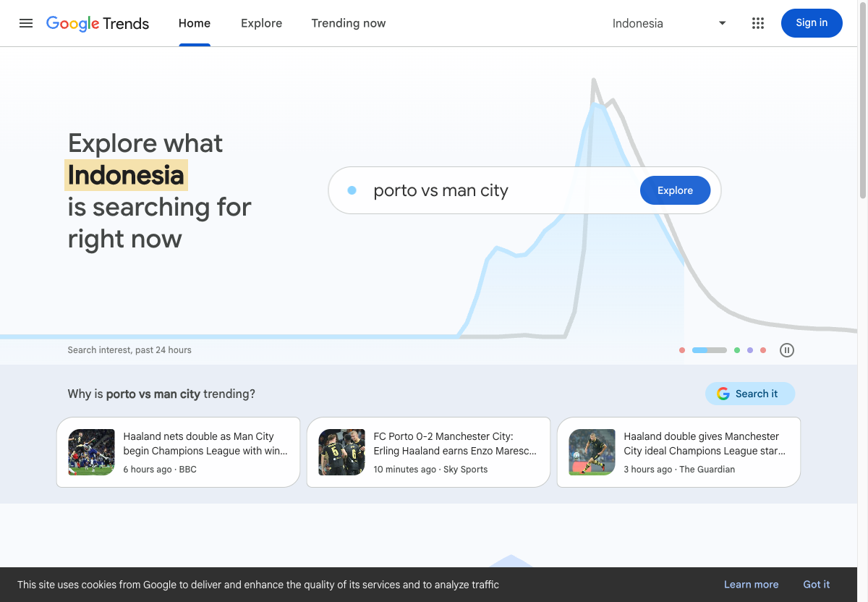Select the active blue carousel progress bar
Image resolution: width=868 pixels, height=602 pixels.
pos(710,350)
